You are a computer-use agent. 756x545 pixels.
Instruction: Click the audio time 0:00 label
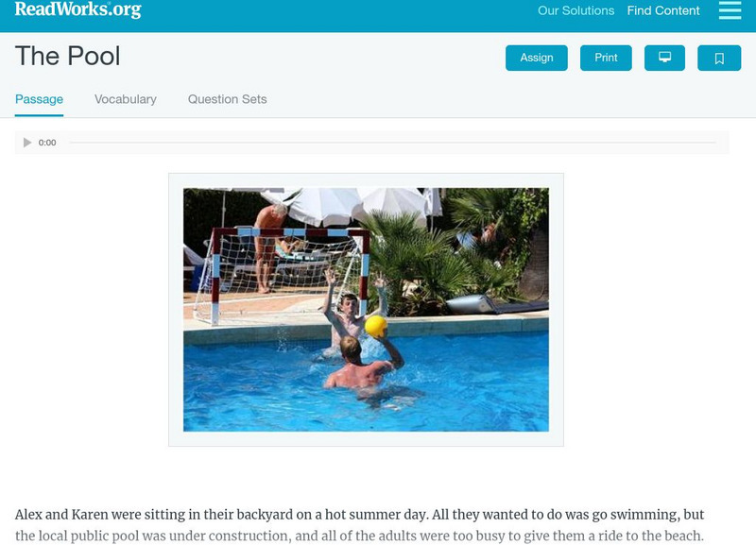click(x=47, y=143)
